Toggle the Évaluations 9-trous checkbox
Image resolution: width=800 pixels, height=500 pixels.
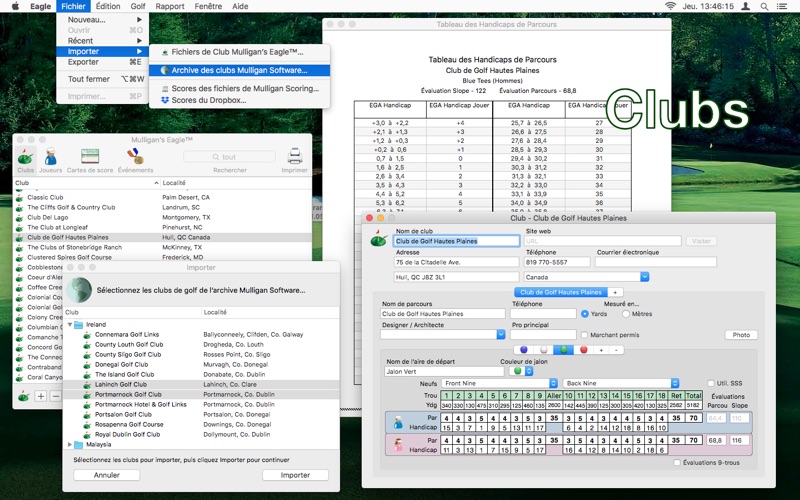pos(677,463)
